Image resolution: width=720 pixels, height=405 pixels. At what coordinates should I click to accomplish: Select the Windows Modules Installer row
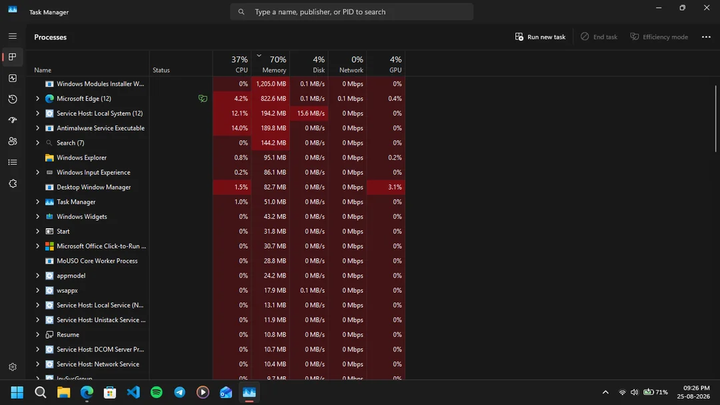215,84
